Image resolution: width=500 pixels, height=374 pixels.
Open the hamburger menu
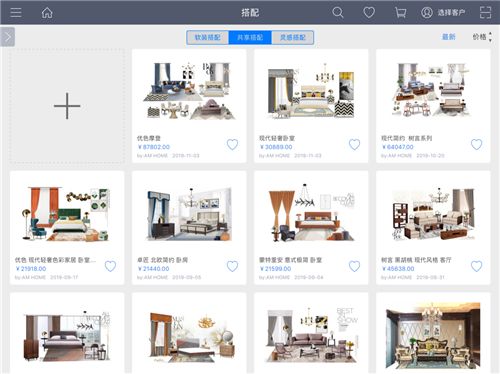16,13
